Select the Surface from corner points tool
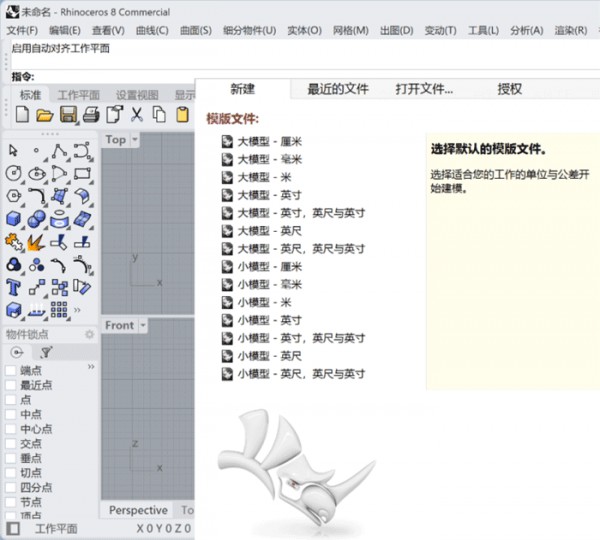600x540 pixels. 59,196
